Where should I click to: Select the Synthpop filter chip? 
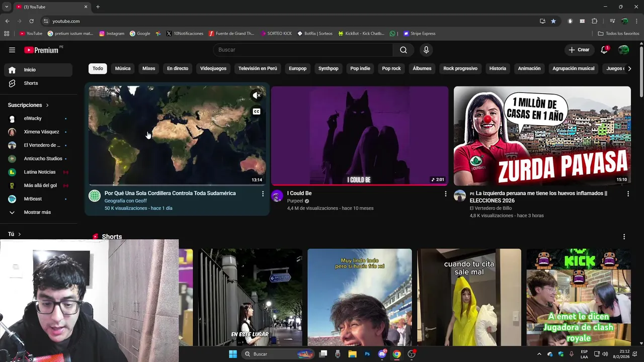[329, 68]
